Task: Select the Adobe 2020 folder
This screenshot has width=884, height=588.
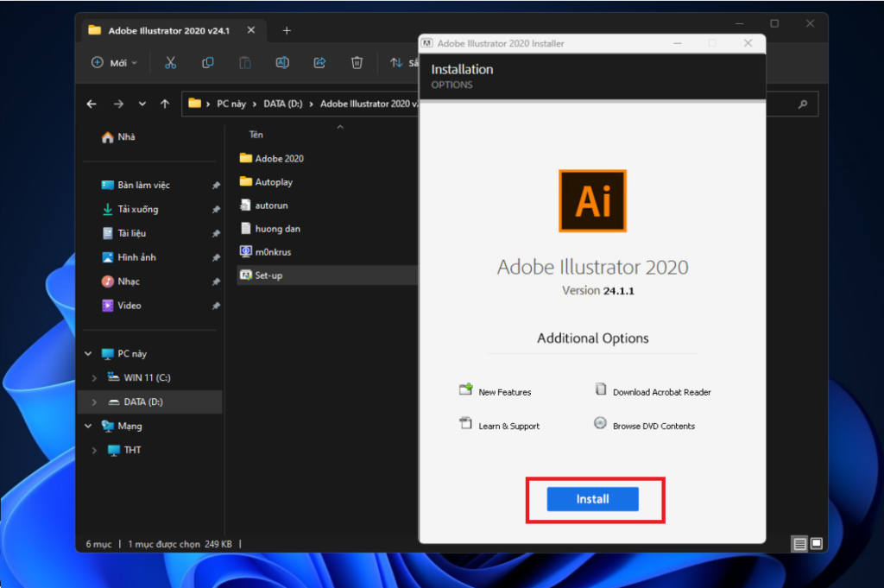Action: coord(271,158)
